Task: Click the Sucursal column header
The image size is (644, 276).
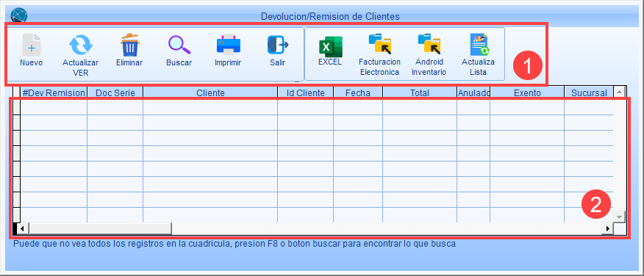Action: click(589, 92)
